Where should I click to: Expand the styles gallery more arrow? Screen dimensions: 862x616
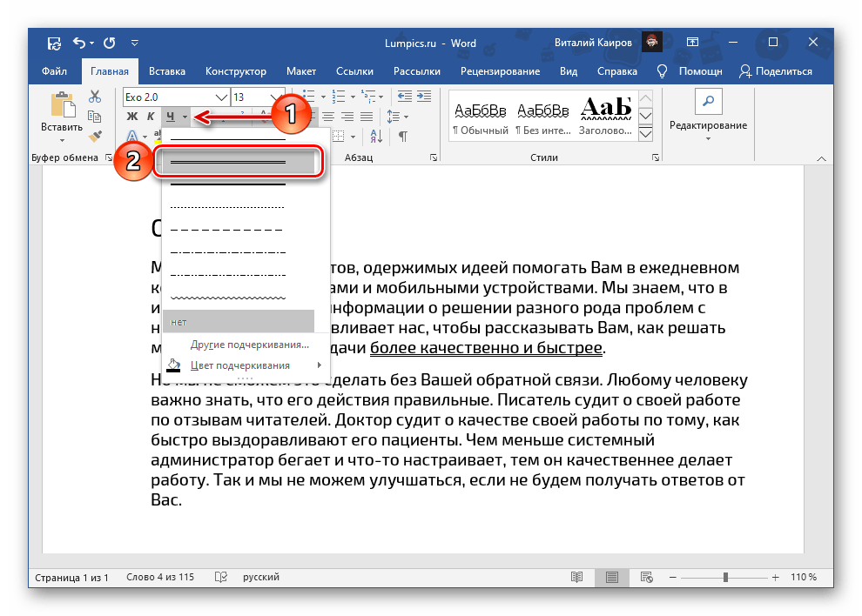646,133
